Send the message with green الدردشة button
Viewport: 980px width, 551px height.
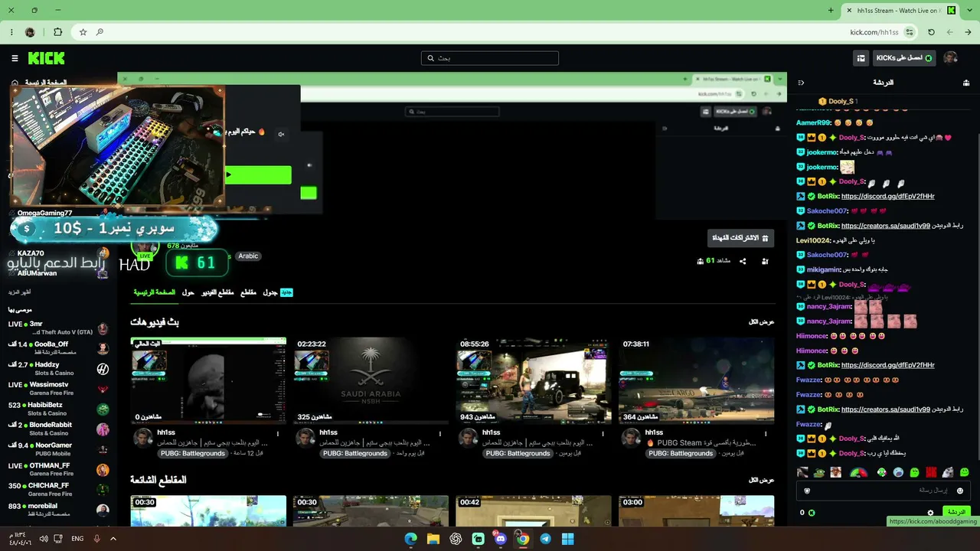[x=957, y=512]
